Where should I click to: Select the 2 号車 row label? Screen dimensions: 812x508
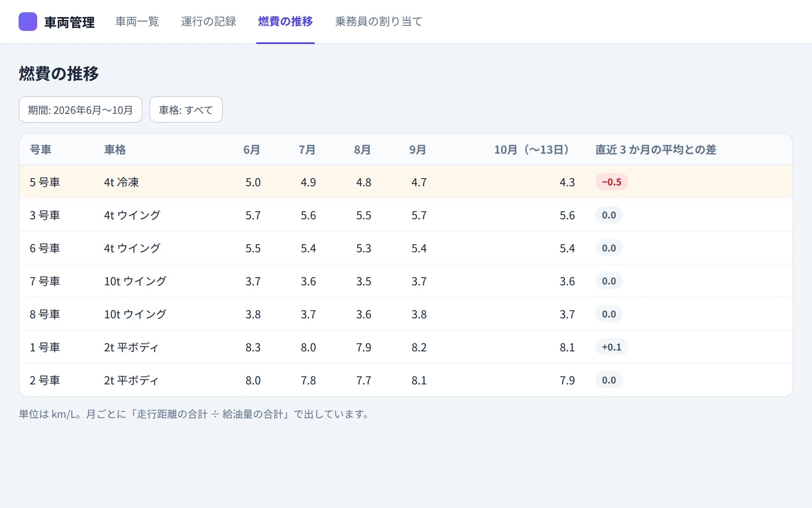tap(45, 380)
